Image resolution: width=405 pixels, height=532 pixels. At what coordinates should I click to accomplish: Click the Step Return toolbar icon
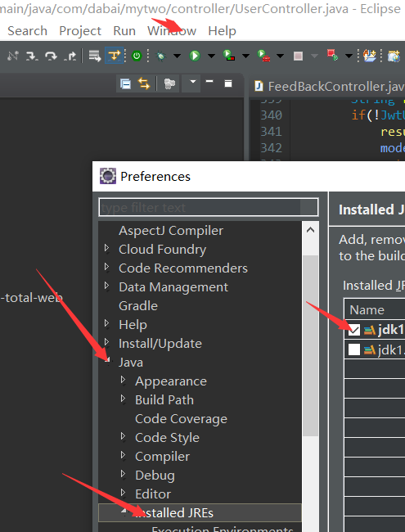coord(70,56)
